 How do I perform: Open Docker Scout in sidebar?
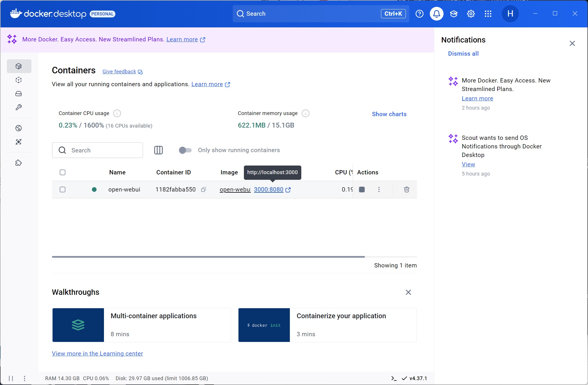tap(19, 142)
